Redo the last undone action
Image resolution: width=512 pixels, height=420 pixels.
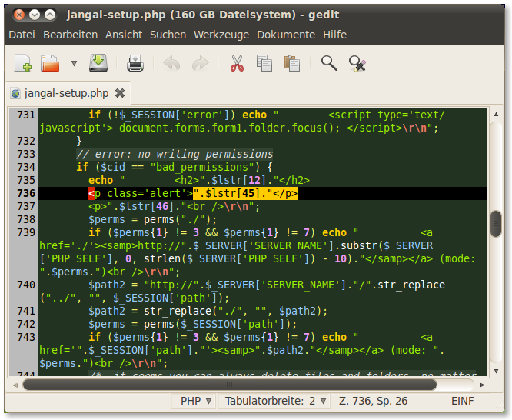point(200,63)
